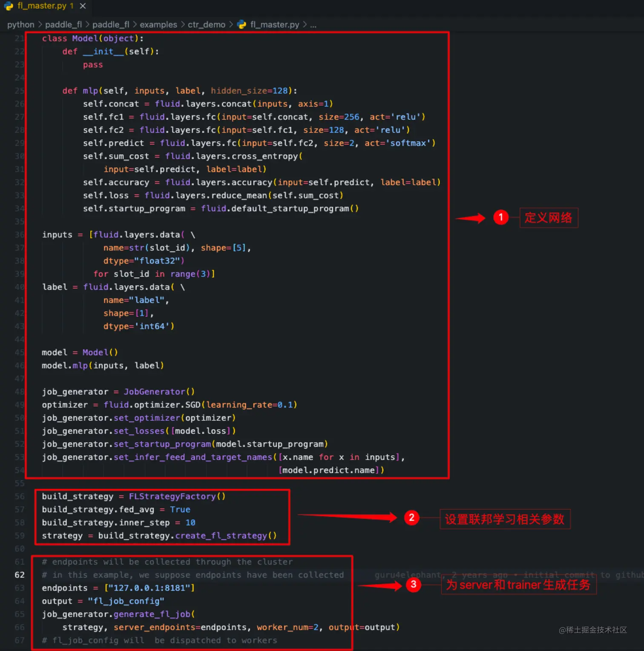Viewport: 644px width, 651px height.
Task: Click line number 62 in the gutter
Action: point(20,575)
